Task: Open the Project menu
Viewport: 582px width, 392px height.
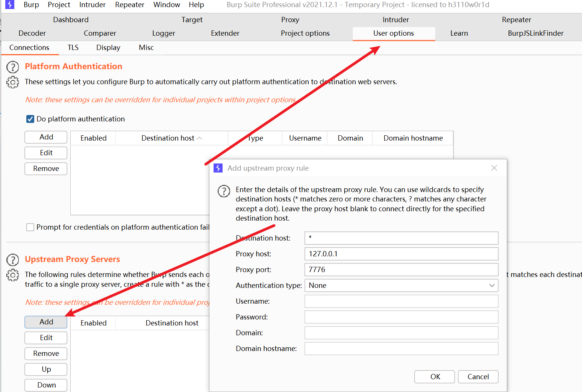Action: (59, 5)
